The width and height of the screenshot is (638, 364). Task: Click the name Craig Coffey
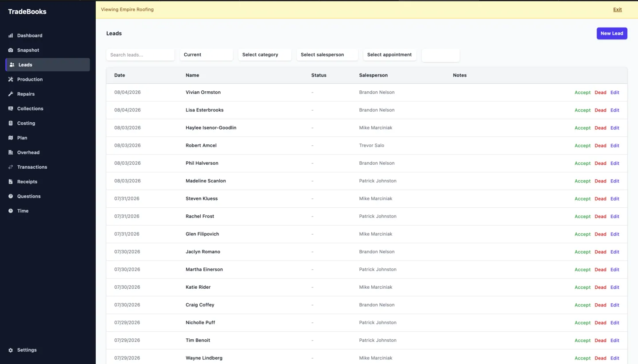coord(200,305)
